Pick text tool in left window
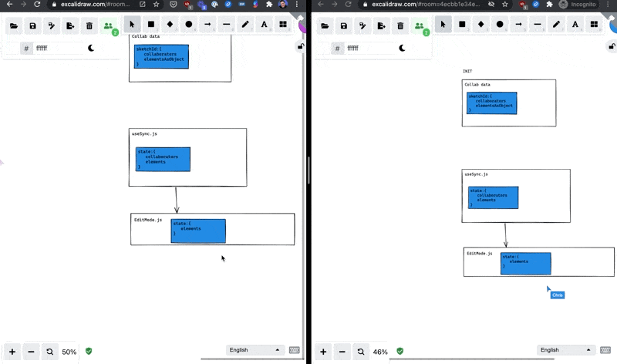This screenshot has width=617, height=364. point(264,25)
